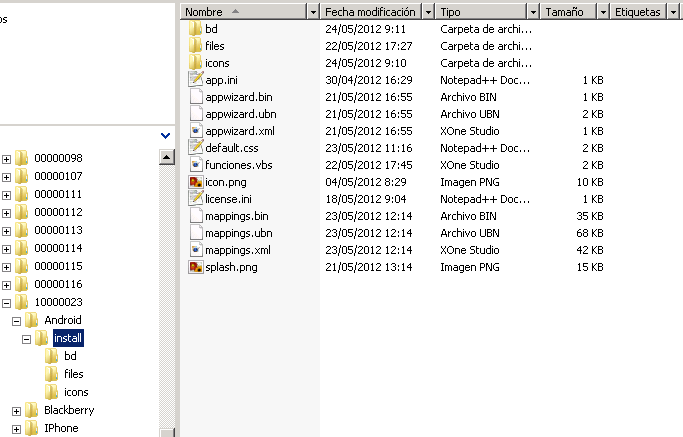Click the date 18/05/2012 9:04

click(x=366, y=199)
